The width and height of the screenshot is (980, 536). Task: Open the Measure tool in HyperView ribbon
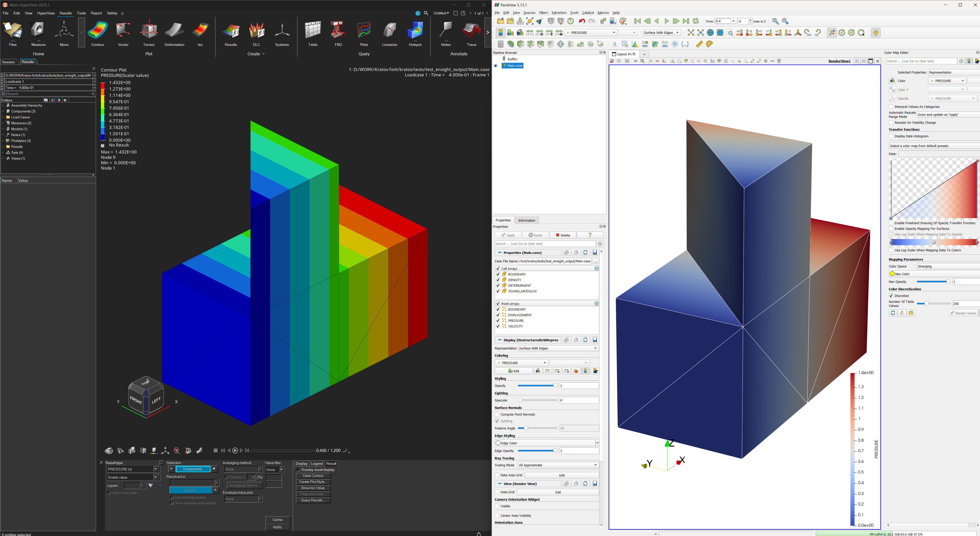coord(38,34)
